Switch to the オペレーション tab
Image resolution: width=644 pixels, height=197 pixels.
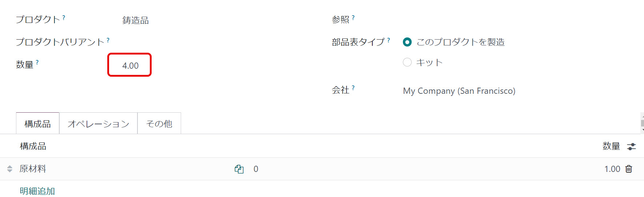tap(99, 124)
